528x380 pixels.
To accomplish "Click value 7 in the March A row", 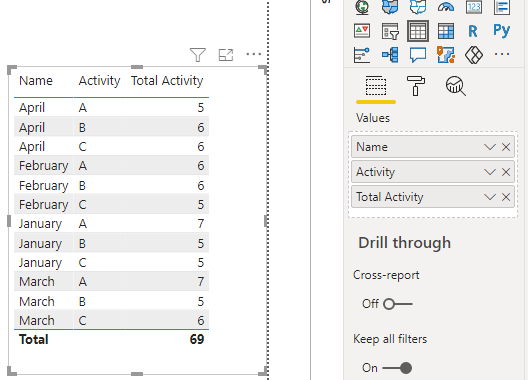I will [x=201, y=282].
